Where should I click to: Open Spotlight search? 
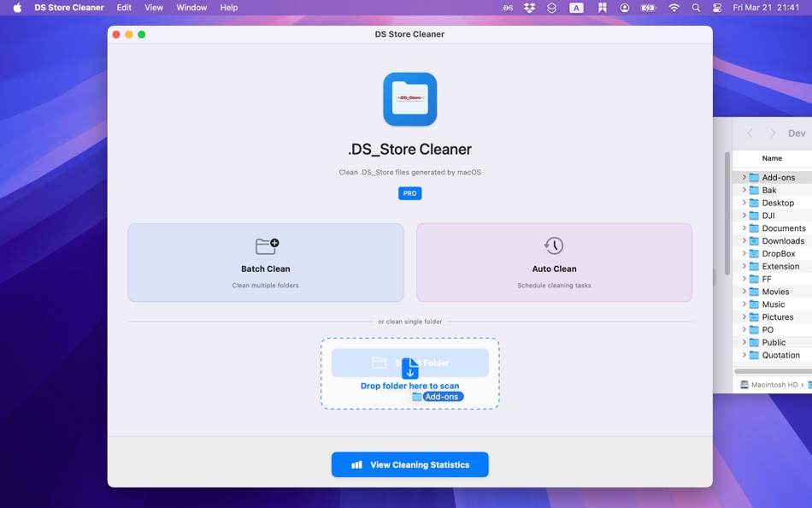[696, 8]
